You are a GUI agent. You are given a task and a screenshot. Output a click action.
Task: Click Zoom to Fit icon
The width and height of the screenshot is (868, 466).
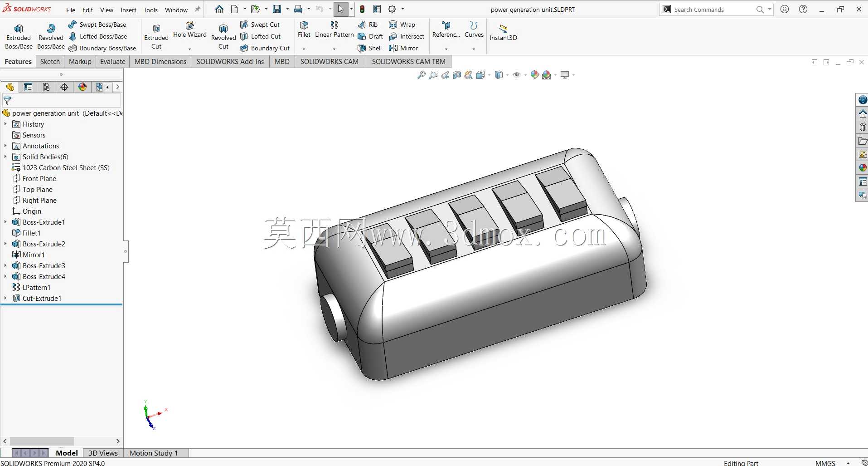coord(421,75)
